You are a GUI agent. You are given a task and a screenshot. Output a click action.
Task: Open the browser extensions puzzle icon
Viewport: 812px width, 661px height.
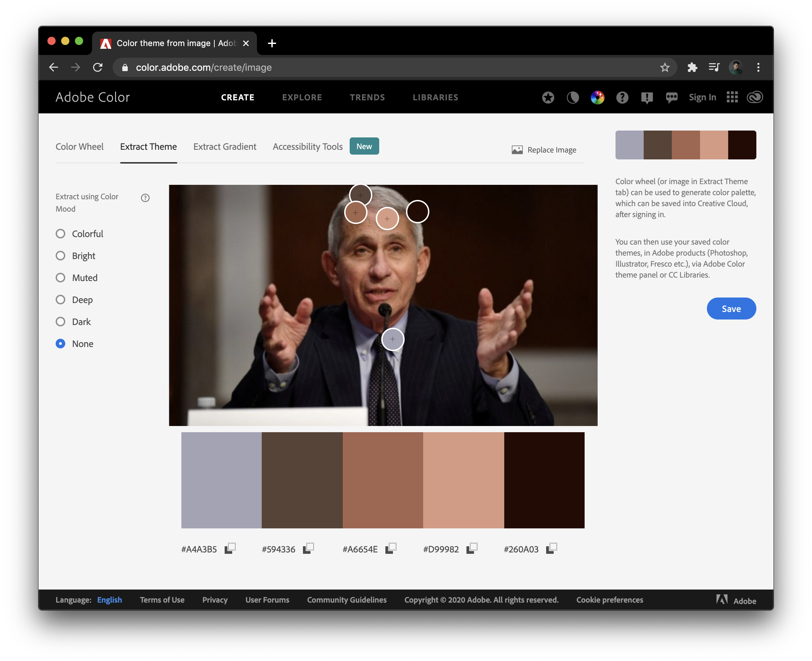pyautogui.click(x=692, y=67)
